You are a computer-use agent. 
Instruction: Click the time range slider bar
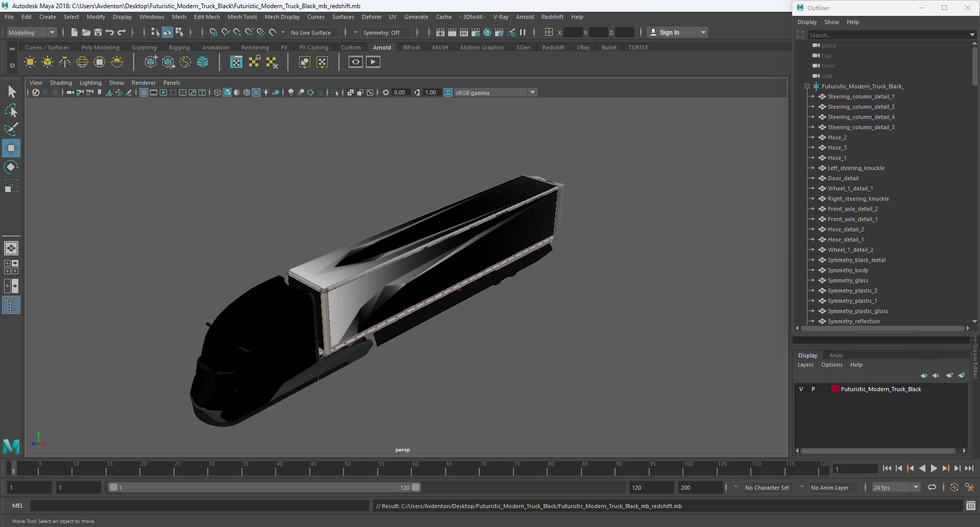pyautogui.click(x=264, y=487)
